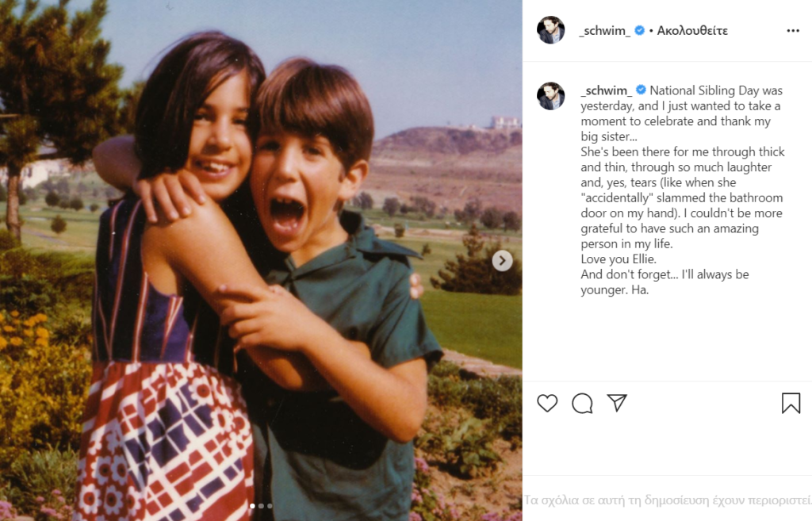Click the _schwim_ username in caption

607,90
